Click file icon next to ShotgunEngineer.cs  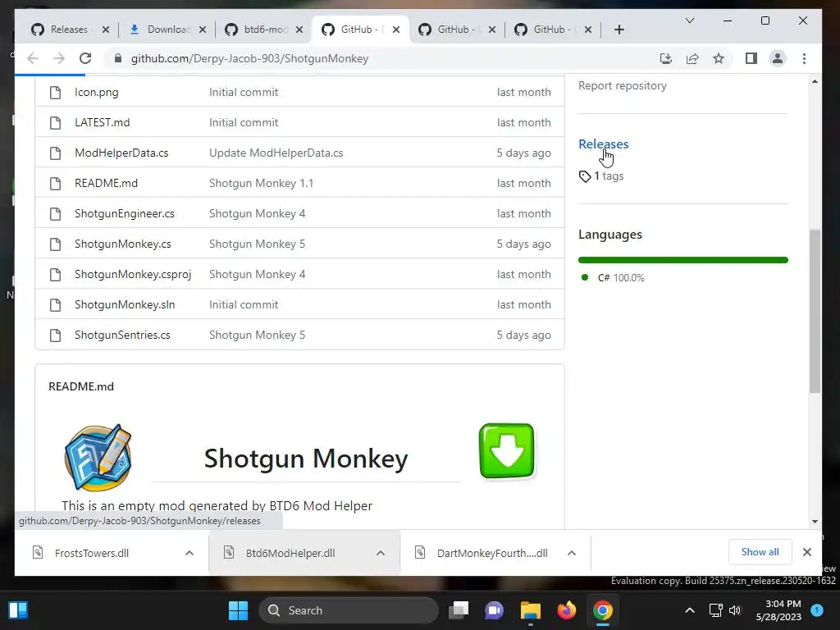coord(55,214)
